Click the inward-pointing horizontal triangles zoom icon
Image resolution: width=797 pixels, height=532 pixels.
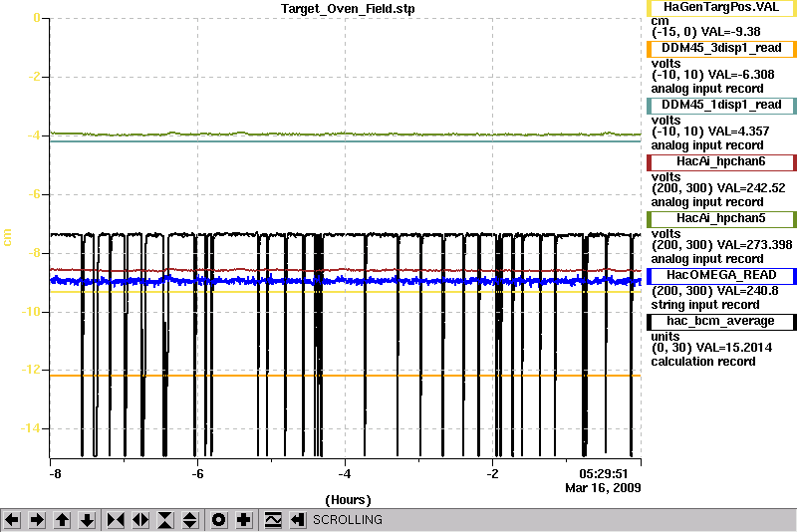coord(116,520)
